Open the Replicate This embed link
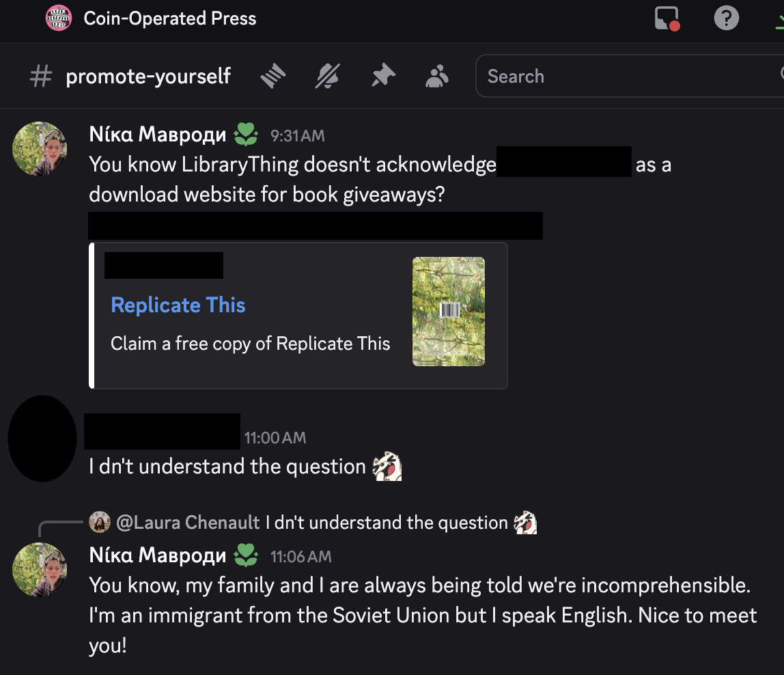Viewport: 784px width, 675px height. tap(178, 305)
